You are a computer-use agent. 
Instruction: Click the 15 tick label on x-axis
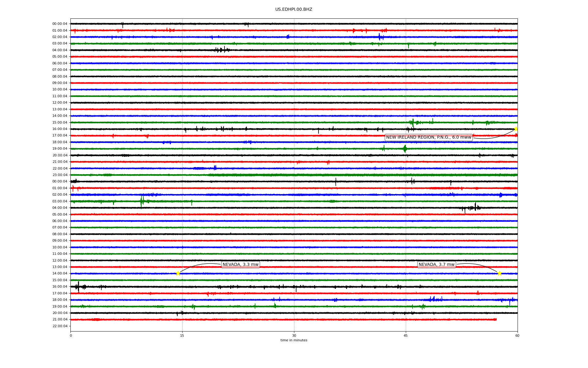point(182,335)
